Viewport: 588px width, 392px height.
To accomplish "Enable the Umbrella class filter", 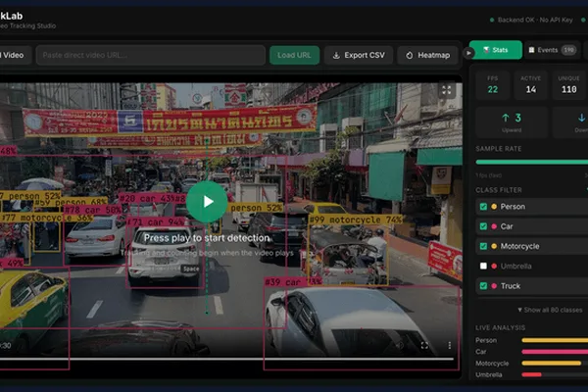I will pyautogui.click(x=483, y=266).
